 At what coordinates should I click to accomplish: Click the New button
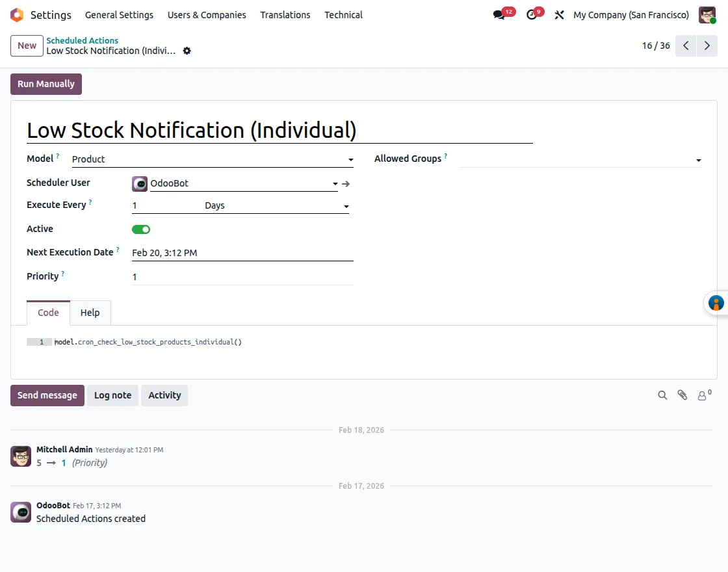click(26, 45)
